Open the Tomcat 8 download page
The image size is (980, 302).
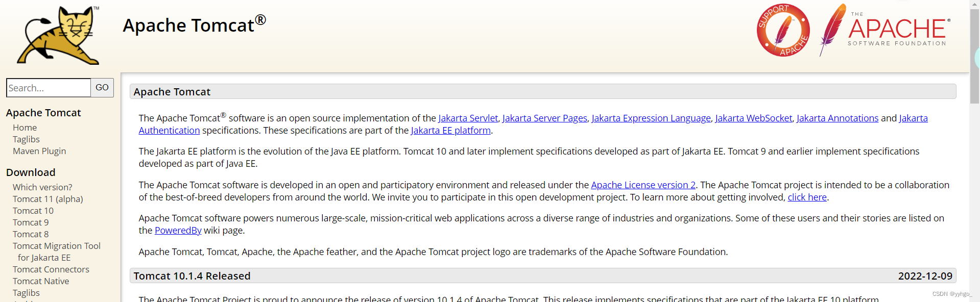pos(31,234)
